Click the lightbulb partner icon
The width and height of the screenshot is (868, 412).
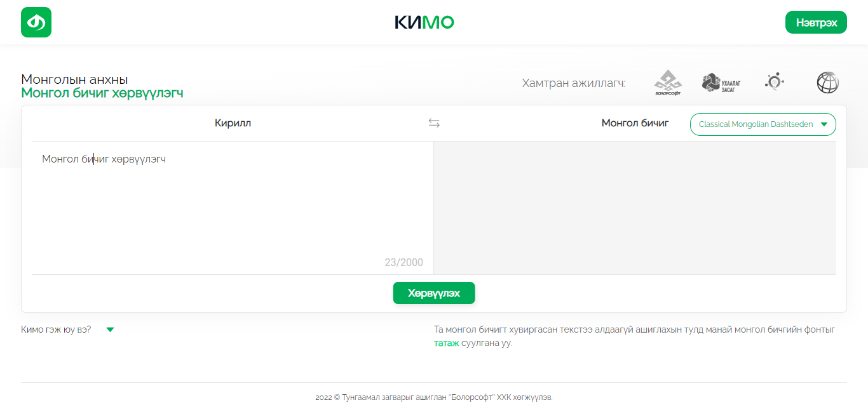pyautogui.click(x=774, y=82)
